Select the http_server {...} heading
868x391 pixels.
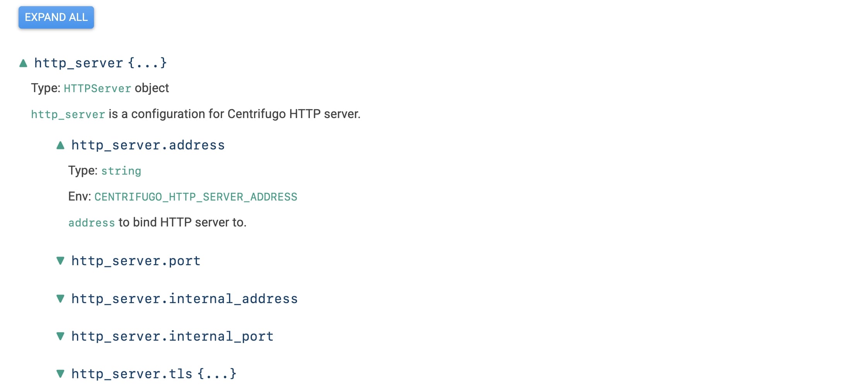point(101,63)
